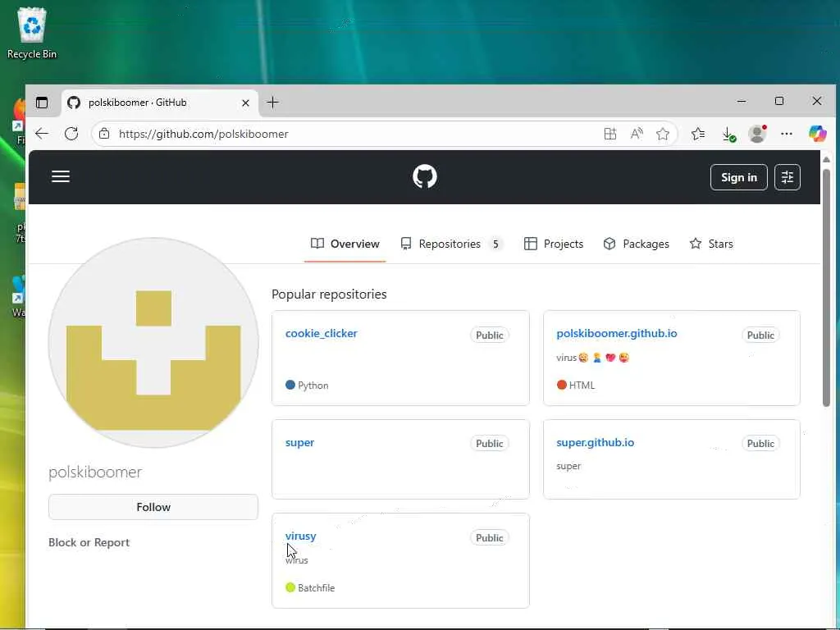
Task: Open the super repository
Action: tap(299, 442)
